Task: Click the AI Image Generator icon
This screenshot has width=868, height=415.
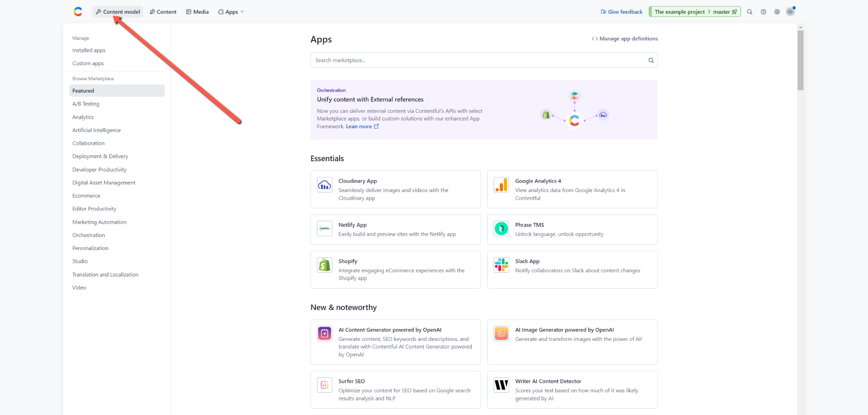Action: click(501, 334)
